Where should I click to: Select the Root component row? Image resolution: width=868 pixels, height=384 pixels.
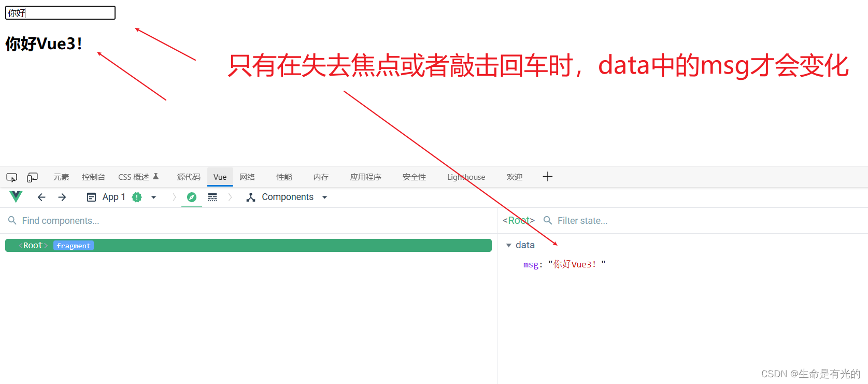coord(248,246)
